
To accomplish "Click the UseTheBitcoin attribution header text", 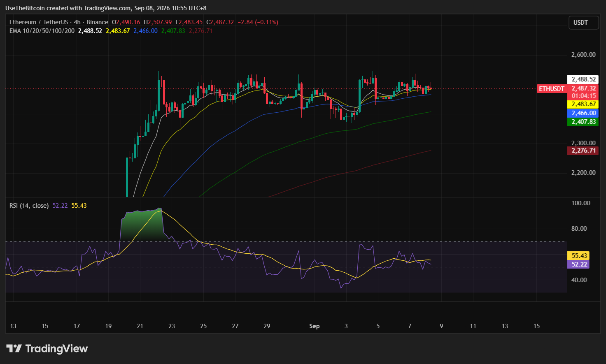I will [106, 8].
